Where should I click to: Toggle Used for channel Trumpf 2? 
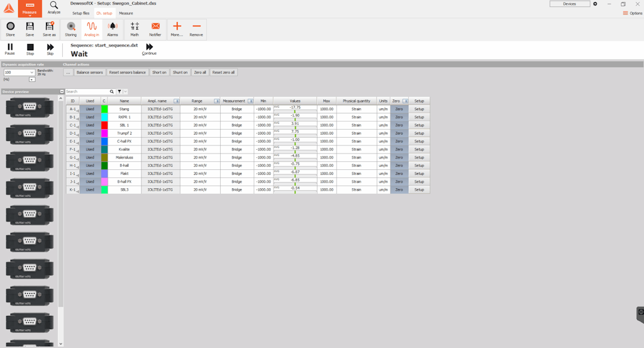[90, 133]
